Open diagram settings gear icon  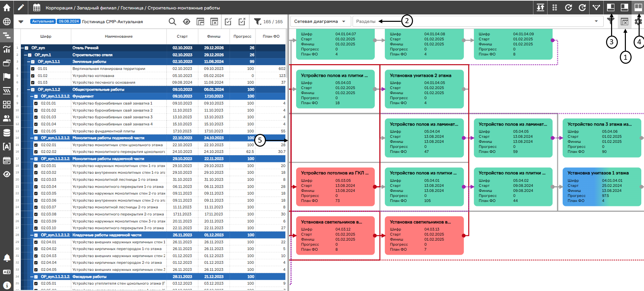[x=638, y=22]
